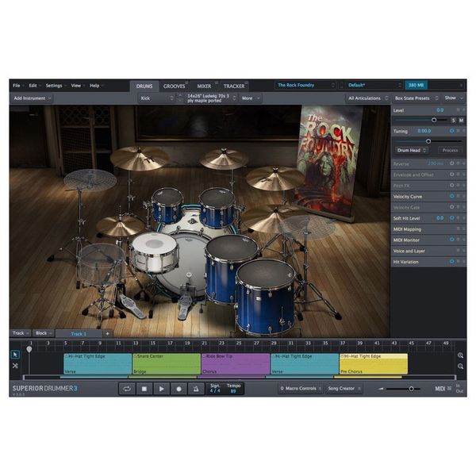The image size is (476, 476).
Task: Open the Help menu
Action: (x=96, y=86)
